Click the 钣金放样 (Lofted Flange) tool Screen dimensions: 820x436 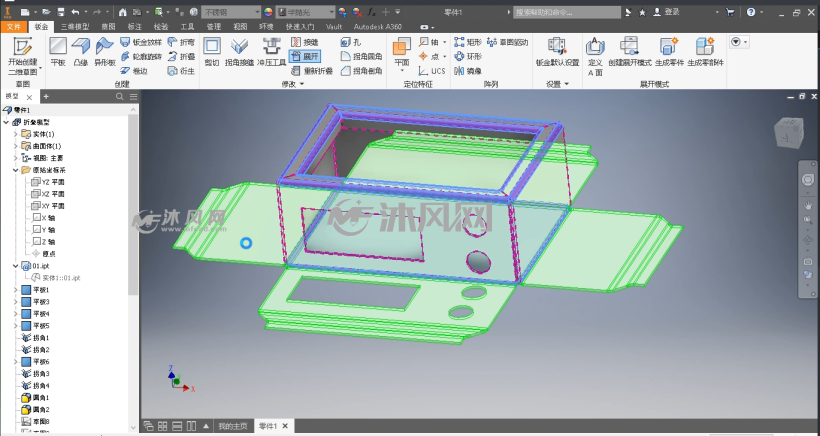point(141,42)
